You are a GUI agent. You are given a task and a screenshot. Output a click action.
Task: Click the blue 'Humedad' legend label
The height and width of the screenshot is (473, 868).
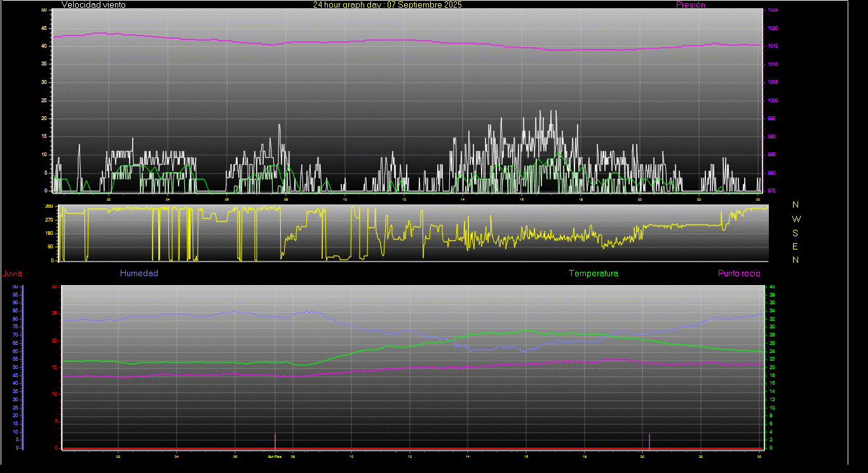click(139, 274)
